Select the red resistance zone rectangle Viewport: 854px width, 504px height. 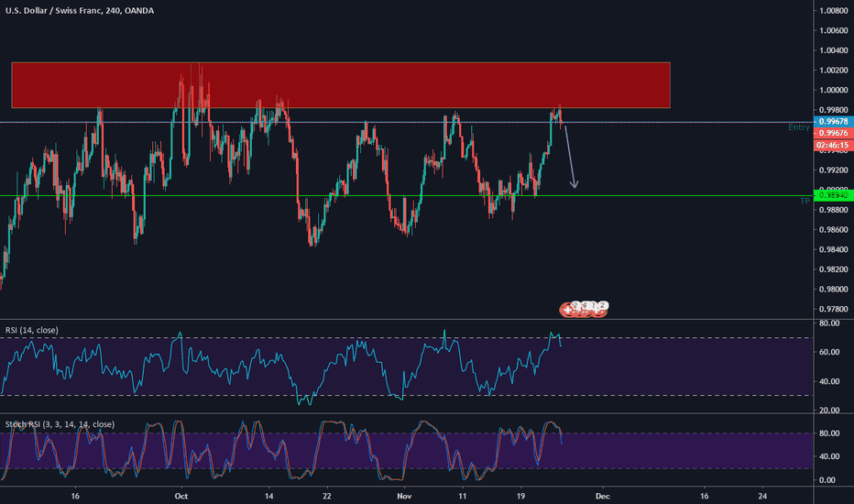click(341, 85)
